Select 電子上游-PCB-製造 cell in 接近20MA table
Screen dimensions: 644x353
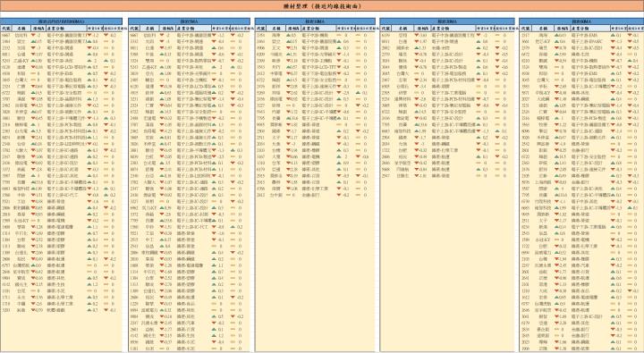(x=449, y=67)
